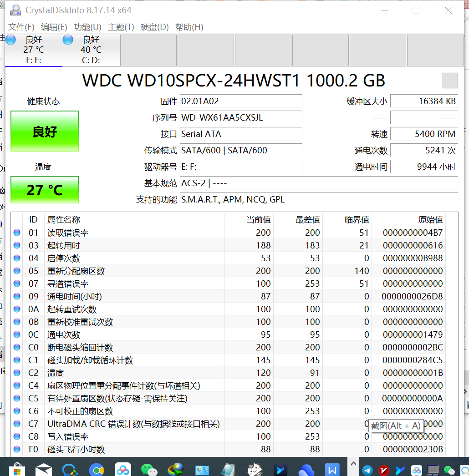This screenshot has height=476, width=469.
Task: Click the green 良好 health status button
Action: [x=45, y=132]
